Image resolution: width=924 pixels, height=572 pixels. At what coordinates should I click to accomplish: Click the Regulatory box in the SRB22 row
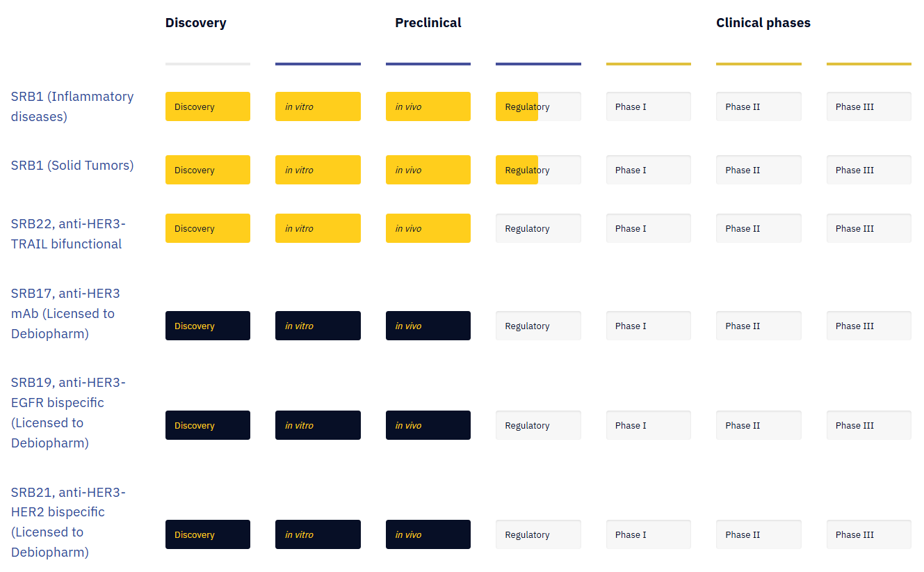pyautogui.click(x=538, y=228)
